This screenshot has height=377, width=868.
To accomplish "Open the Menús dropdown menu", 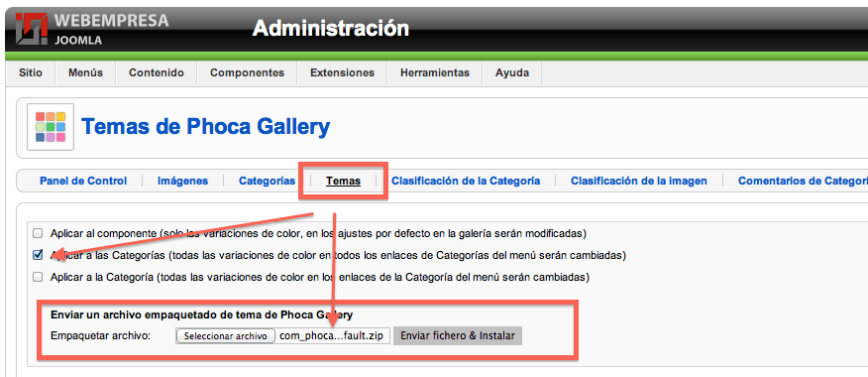I will click(86, 72).
